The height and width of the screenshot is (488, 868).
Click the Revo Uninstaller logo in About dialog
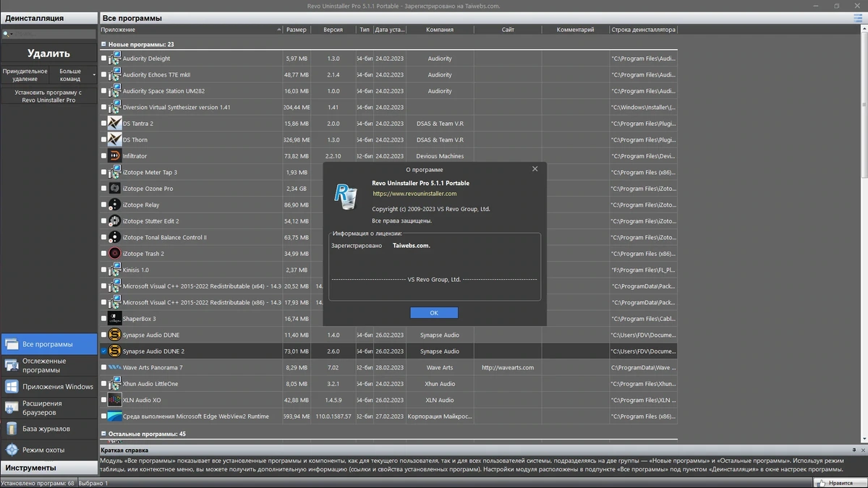click(x=346, y=197)
